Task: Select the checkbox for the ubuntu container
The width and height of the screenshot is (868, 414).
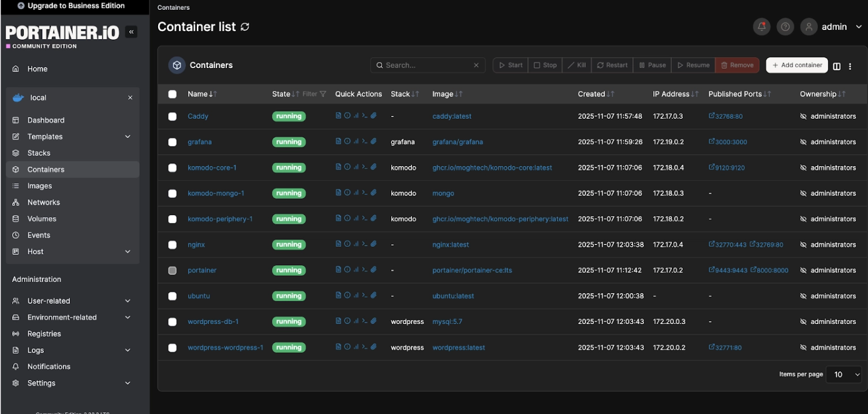Action: [172, 296]
